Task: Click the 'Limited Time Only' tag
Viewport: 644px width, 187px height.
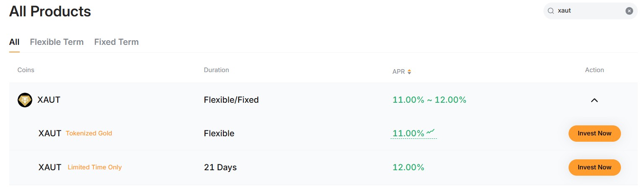Action: [x=95, y=167]
